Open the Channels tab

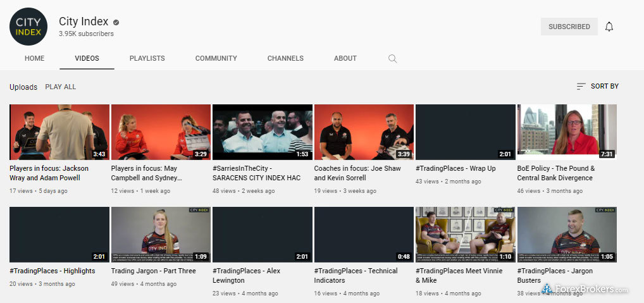click(x=285, y=58)
